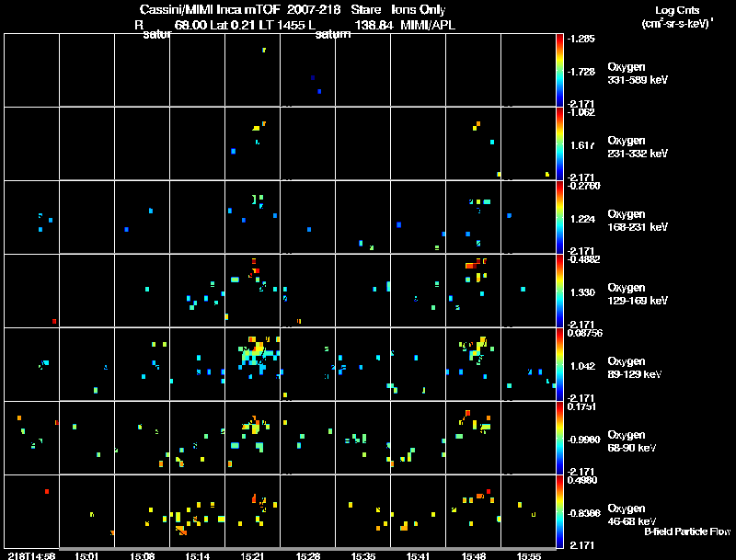Click the '-1.285' color scale maximum

tap(581, 39)
